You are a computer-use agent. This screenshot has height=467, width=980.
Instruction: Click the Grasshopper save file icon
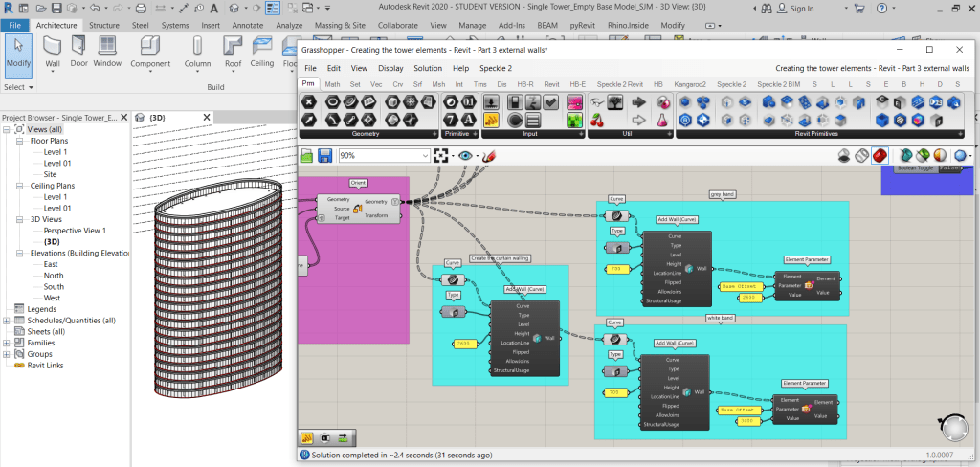coord(325,155)
